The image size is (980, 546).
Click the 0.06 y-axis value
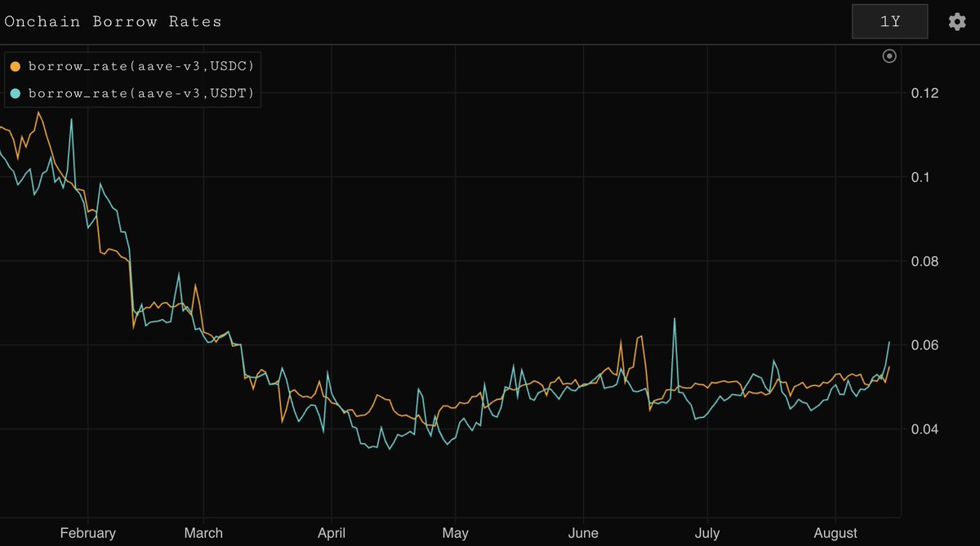pos(925,345)
